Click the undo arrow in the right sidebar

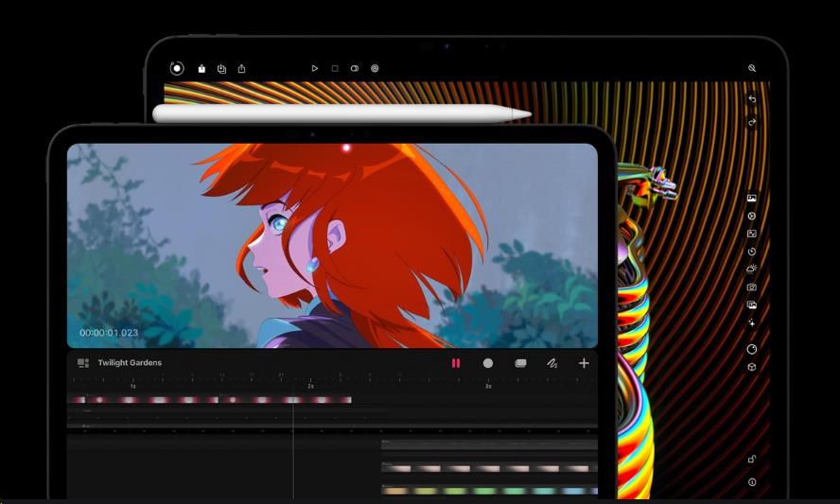[752, 99]
